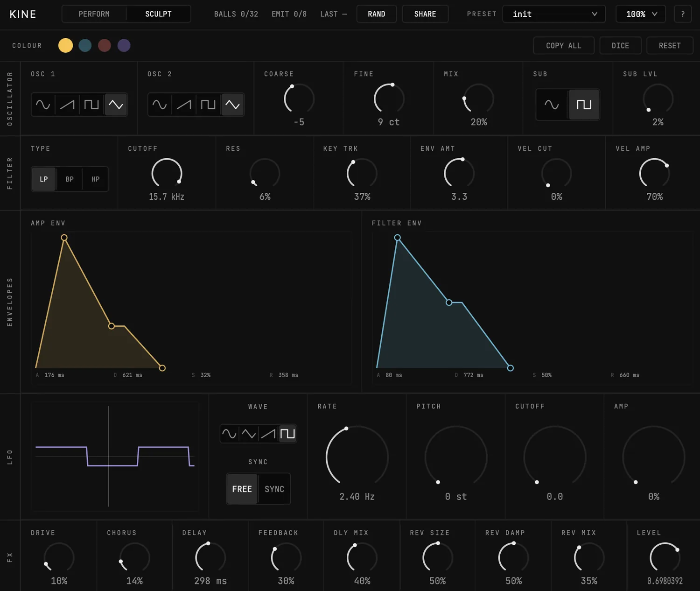Viewport: 700px width, 591px height.
Task: Click the VEL AMP knob
Action: (x=654, y=174)
